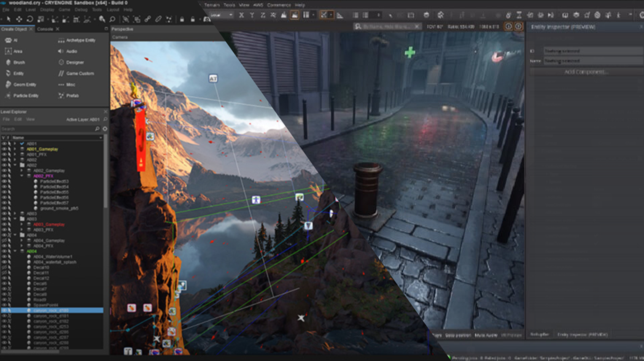Click the open padlock Unlock icon
This screenshot has height=361, width=644.
pos(192,19)
